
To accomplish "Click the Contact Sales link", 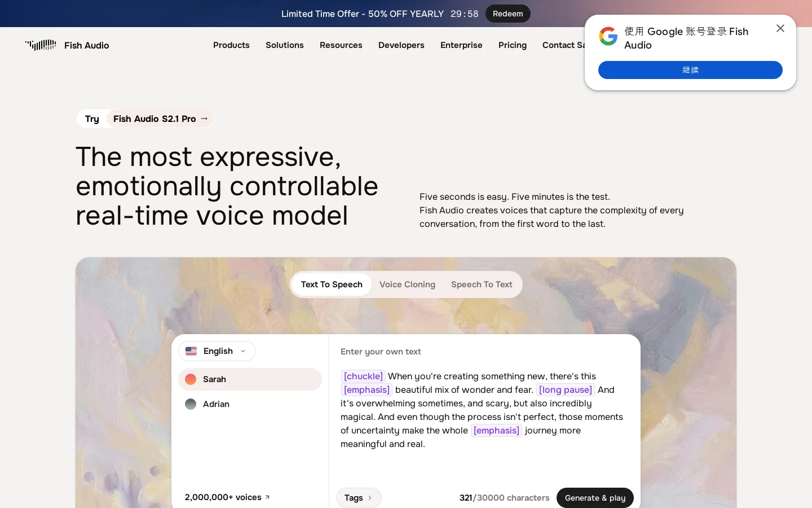I will [563, 45].
